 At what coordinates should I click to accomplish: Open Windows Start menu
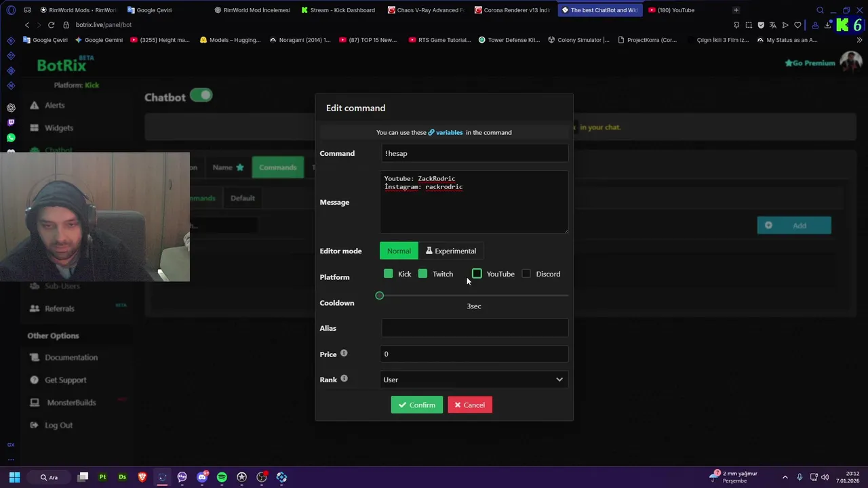point(14,477)
